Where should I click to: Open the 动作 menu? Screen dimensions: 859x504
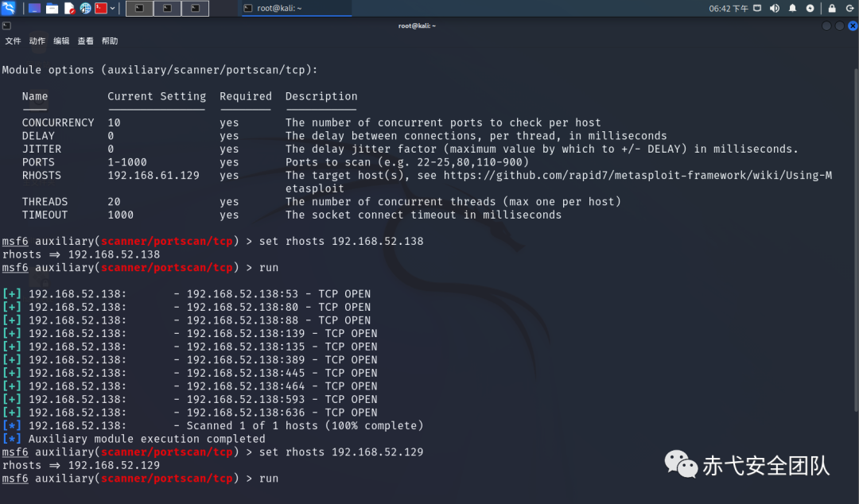coord(37,41)
